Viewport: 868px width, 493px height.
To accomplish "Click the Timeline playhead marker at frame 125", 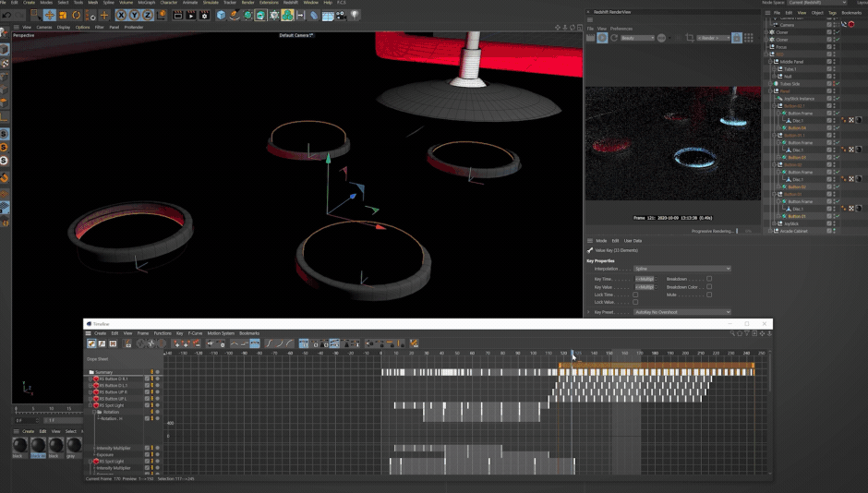I will 572,353.
